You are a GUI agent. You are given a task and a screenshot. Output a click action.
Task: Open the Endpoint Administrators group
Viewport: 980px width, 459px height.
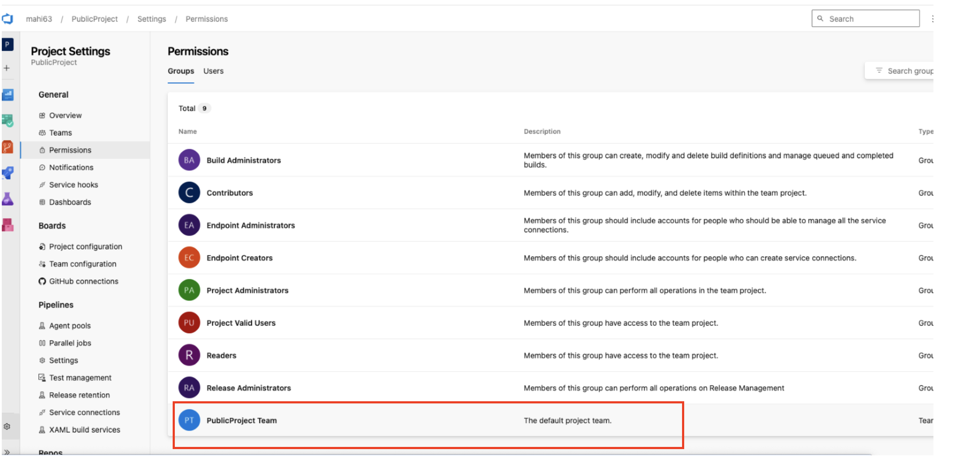pyautogui.click(x=251, y=225)
